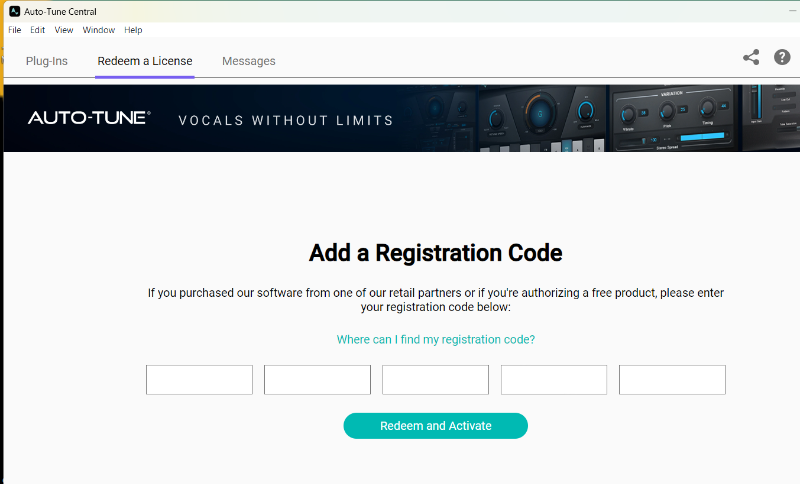Open 'Where can I find my registration code?' link
Screen dimensions: 800x484
(x=436, y=340)
